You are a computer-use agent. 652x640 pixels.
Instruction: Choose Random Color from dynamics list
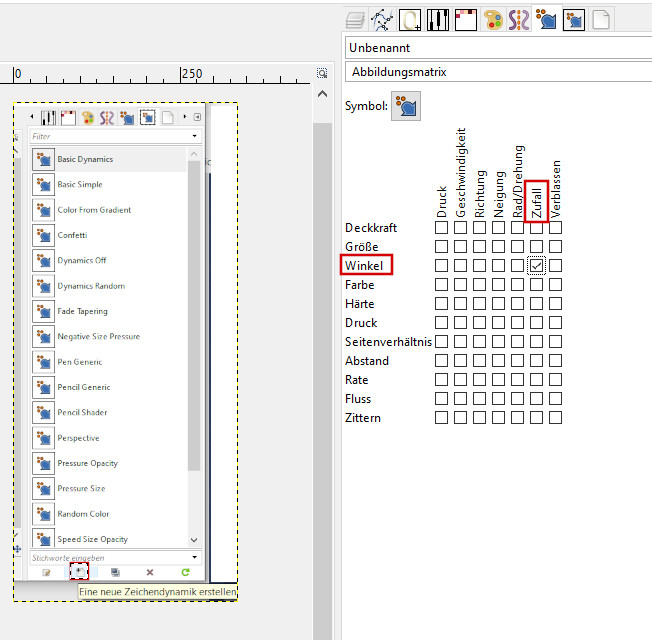coord(83,514)
